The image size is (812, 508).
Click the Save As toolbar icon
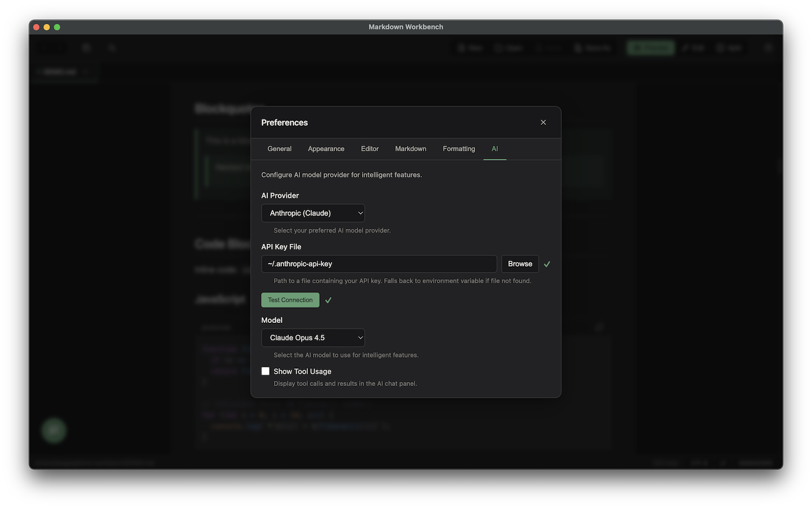pyautogui.click(x=592, y=47)
